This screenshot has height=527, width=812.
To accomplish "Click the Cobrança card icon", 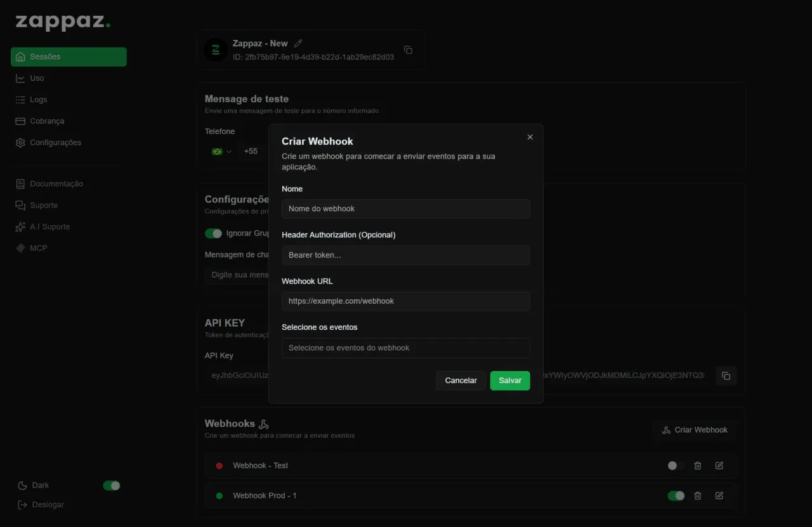I will point(20,121).
